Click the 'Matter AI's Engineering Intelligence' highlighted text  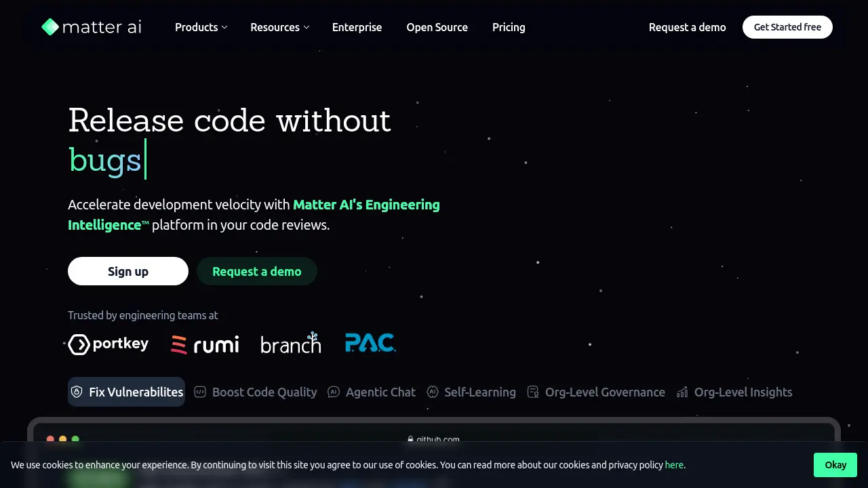(254, 214)
